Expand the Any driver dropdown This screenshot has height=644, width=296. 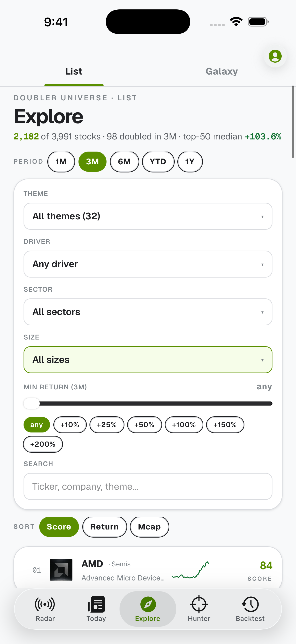click(148, 264)
